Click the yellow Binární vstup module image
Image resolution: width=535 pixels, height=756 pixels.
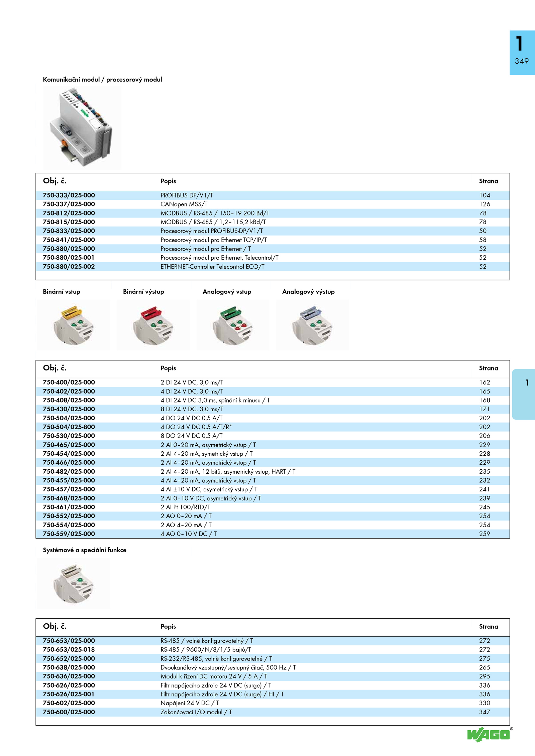click(x=74, y=324)
